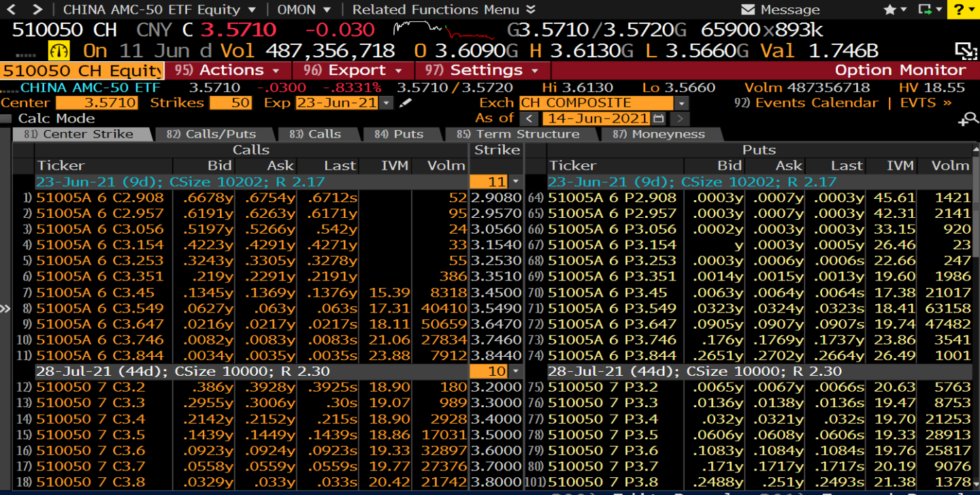Open the Exch CH COMPOSITE dropdown arrow
Image resolution: width=980 pixels, height=495 pixels.
pos(681,103)
